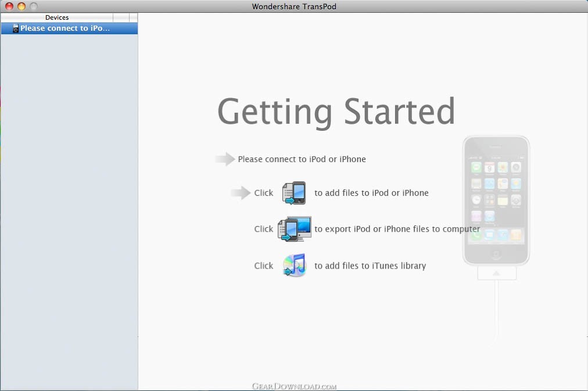Minimize the TransPod window with the yellow button

click(x=21, y=6)
